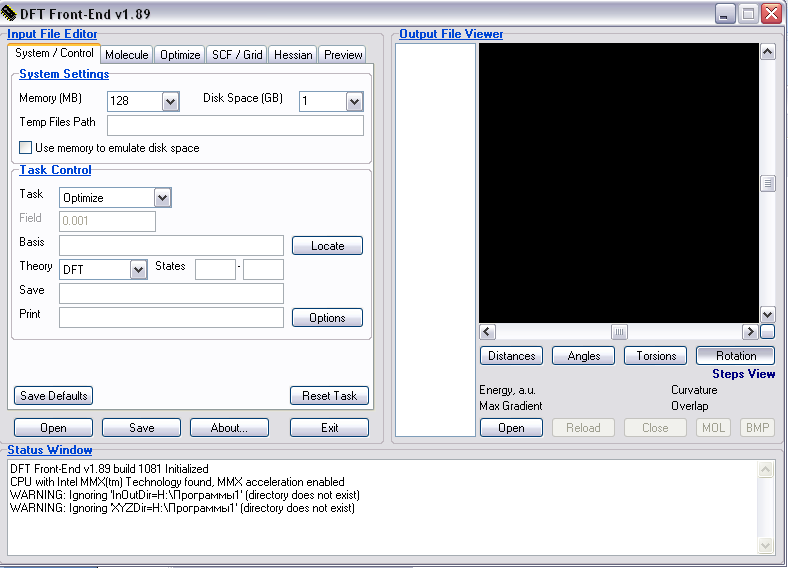Click Save Defaults button

click(x=53, y=396)
